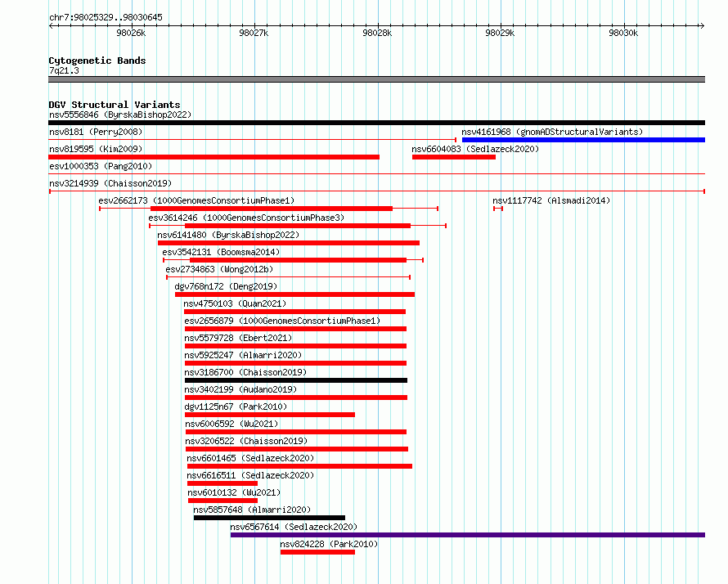Screen dimensions: 728x584
Task: Open the esv2734863 (Wong2012b) label
Action: pyautogui.click(x=219, y=269)
